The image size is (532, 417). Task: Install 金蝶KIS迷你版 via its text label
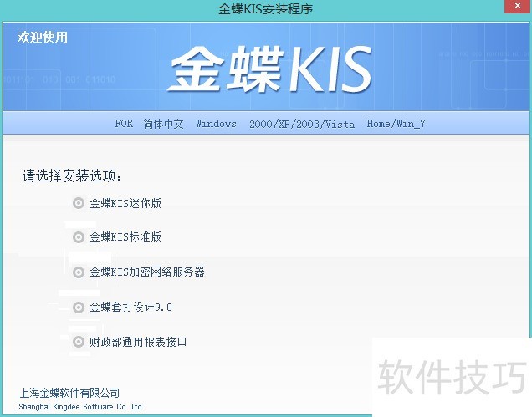(x=125, y=203)
